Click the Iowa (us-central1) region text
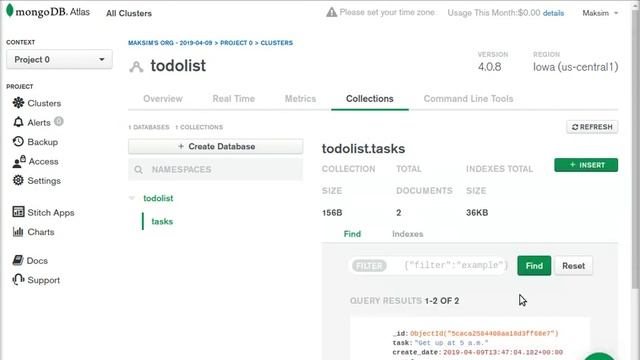Viewport: 640px width, 360px height. click(x=576, y=67)
